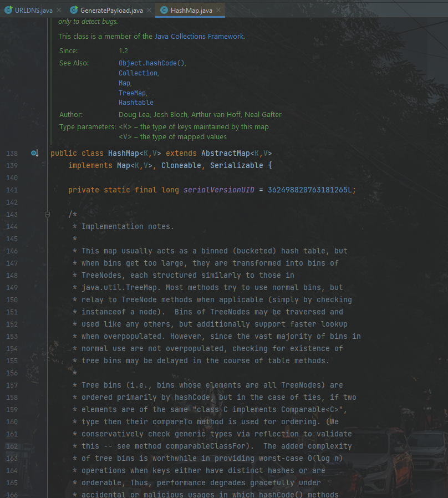Click line number 157 in the gutter
The height and width of the screenshot is (498, 448).
tap(12, 385)
